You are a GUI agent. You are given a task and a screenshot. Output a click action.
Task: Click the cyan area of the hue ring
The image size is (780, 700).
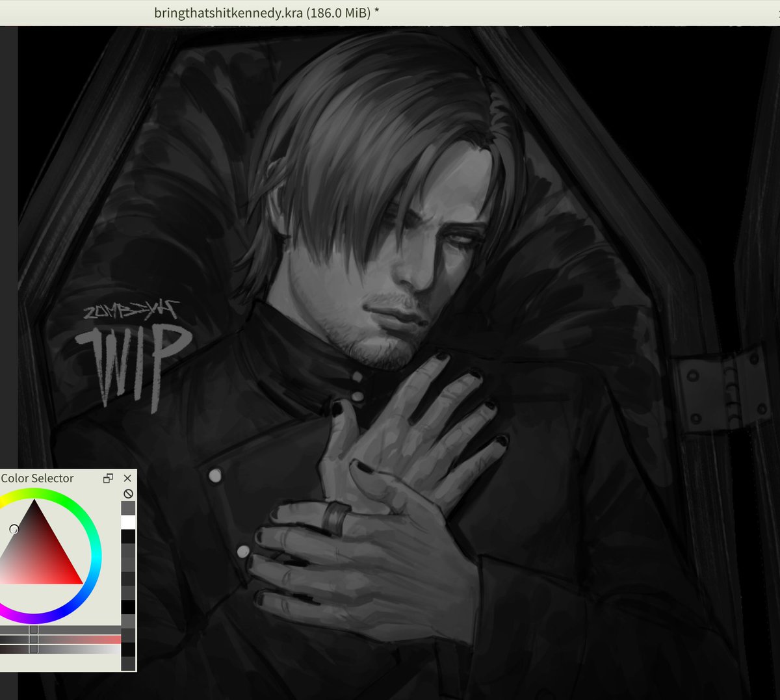tap(97, 556)
